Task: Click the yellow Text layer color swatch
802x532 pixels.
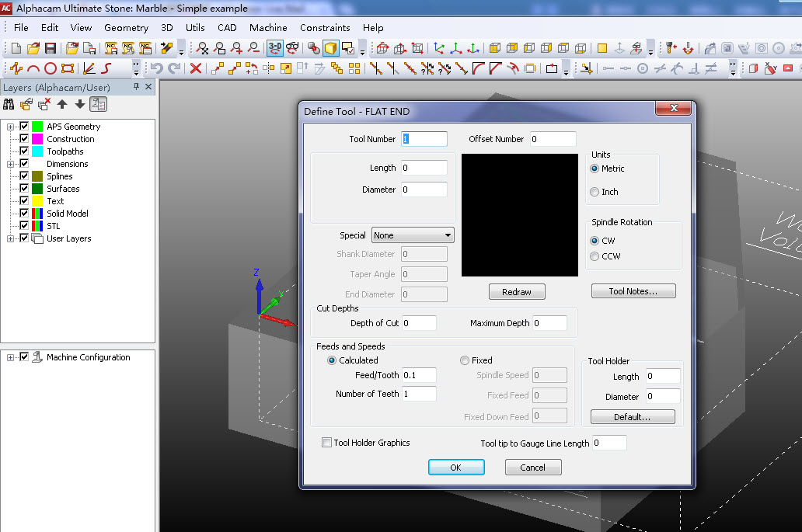Action: [x=37, y=201]
